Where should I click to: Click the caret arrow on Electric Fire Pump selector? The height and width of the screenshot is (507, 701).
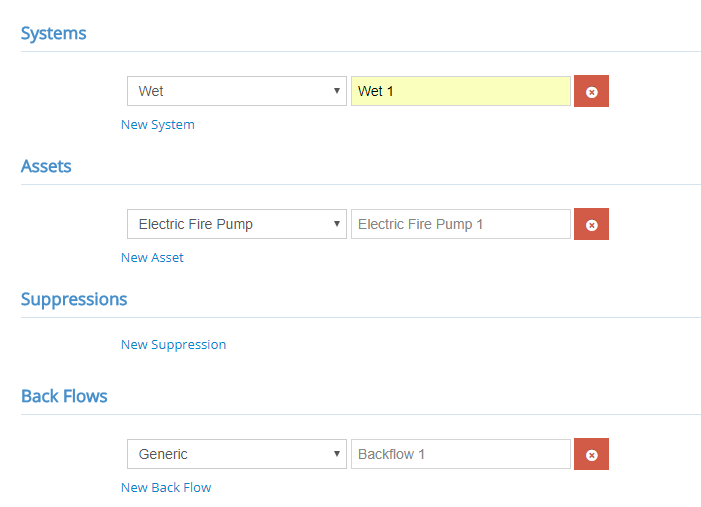click(x=337, y=224)
